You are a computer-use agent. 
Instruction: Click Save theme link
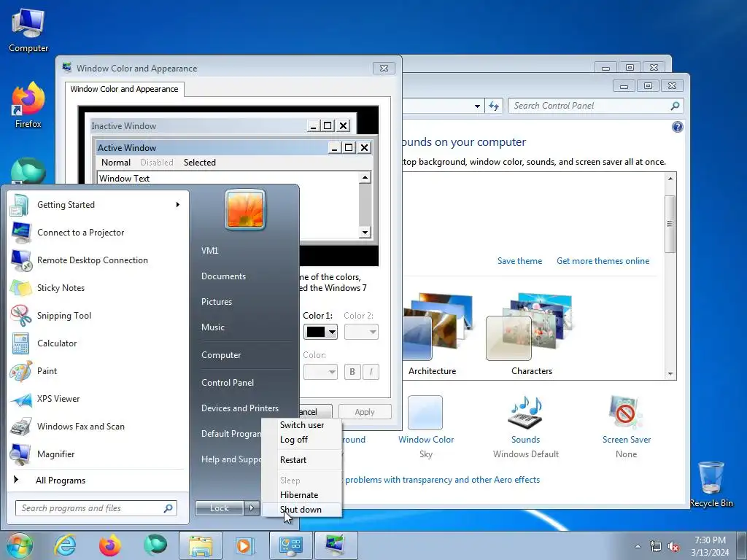click(519, 261)
